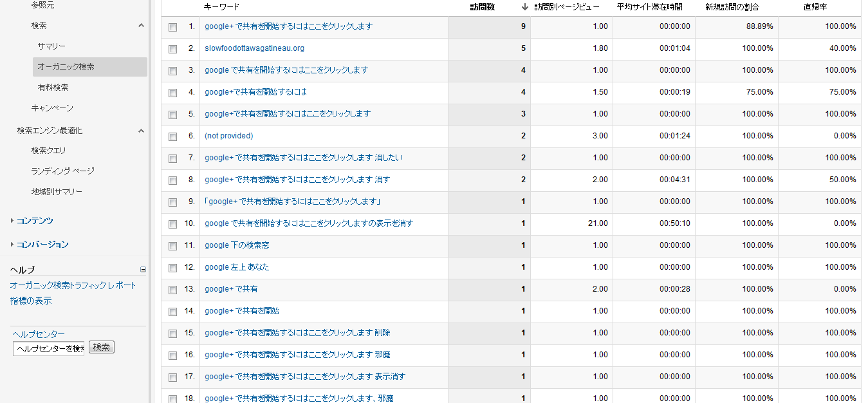868x403 pixels.
Task: Sort by the 直帰率 column header
Action: [x=815, y=7]
